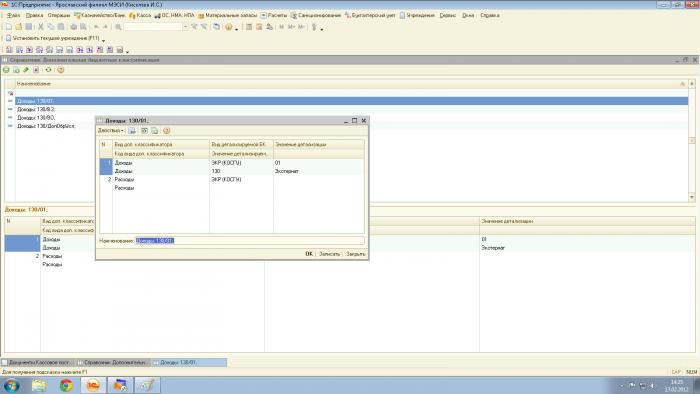Open the Действия dropdown in dialog

coord(111,131)
